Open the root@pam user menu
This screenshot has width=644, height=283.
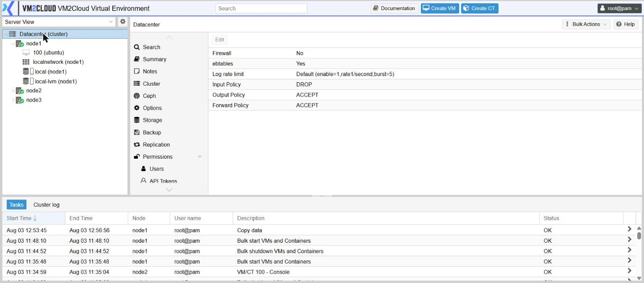(x=619, y=8)
